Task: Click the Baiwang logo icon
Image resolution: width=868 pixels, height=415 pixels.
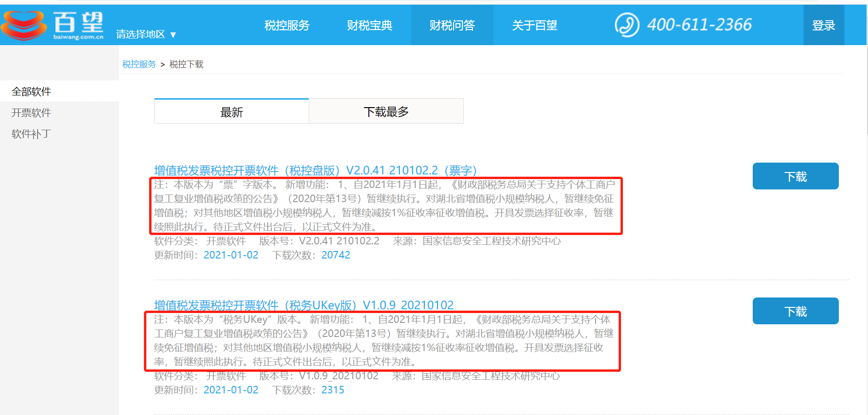Action: tap(24, 25)
